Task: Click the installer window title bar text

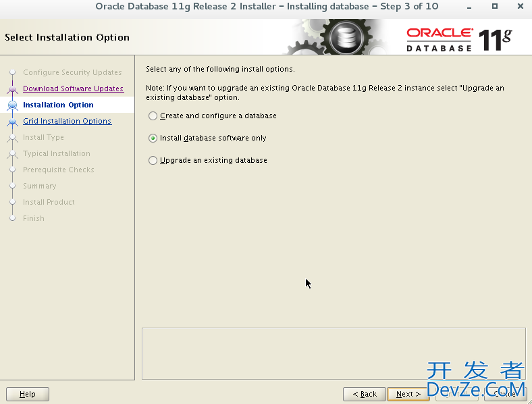Action: 267,7
